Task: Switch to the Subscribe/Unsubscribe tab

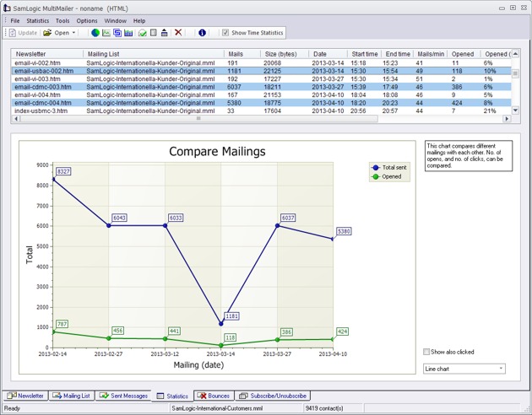Action: (273, 396)
